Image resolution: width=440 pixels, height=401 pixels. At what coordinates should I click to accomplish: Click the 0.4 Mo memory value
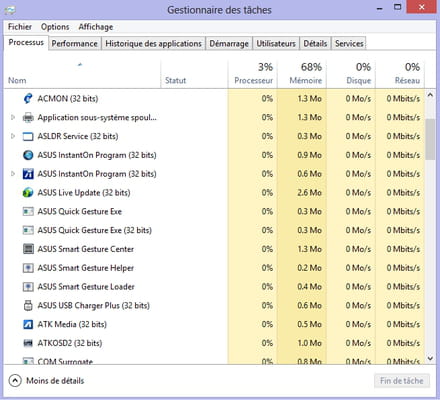[309, 287]
